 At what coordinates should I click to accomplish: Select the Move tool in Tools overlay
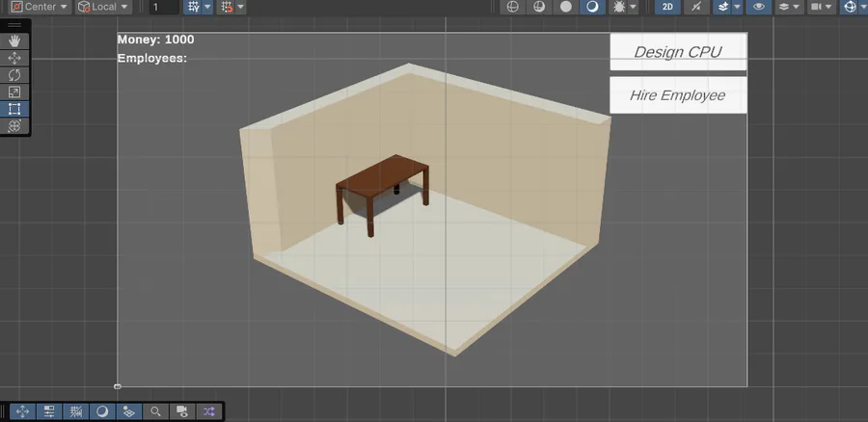coord(14,58)
